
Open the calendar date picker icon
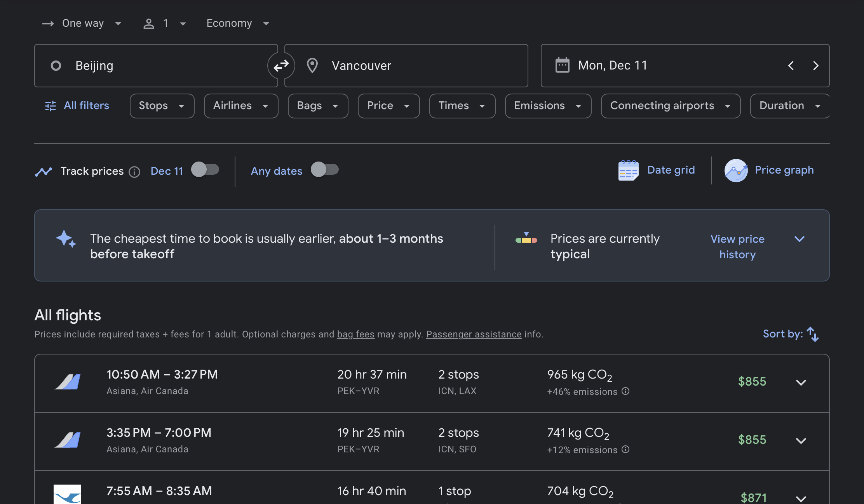(562, 65)
